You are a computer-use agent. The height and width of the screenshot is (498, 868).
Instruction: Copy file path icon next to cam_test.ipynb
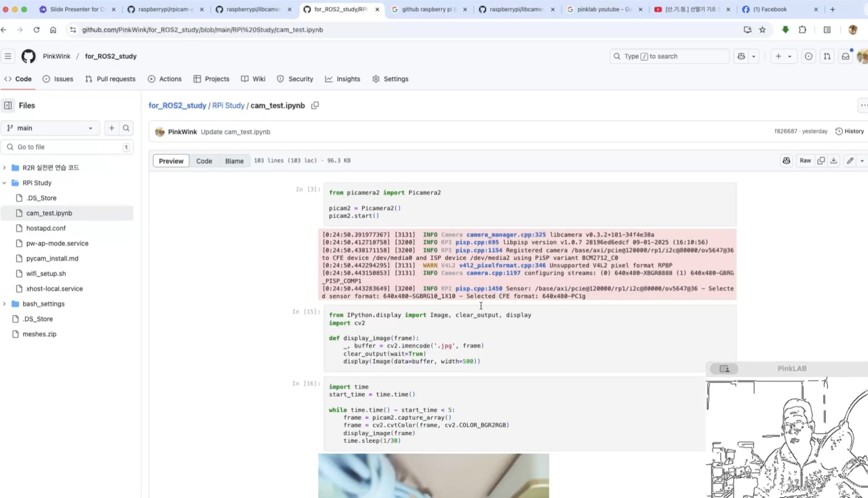315,105
